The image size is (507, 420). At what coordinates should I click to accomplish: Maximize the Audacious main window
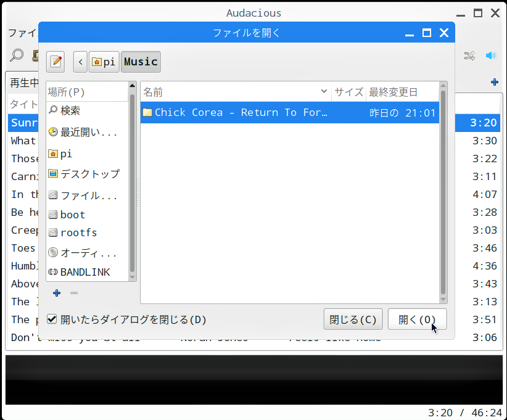pos(478,13)
